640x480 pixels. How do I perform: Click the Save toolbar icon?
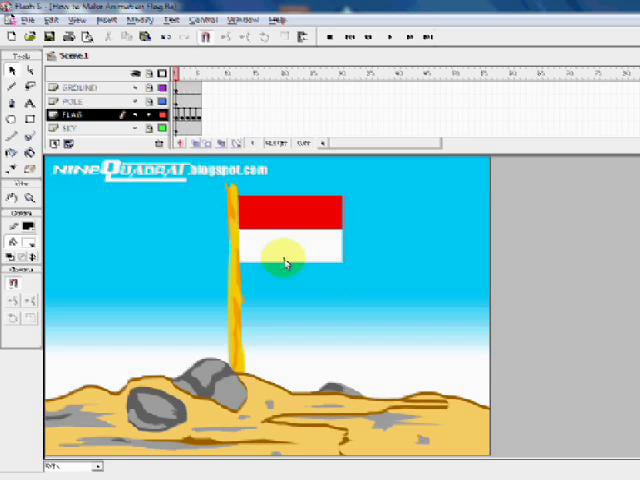[x=49, y=37]
